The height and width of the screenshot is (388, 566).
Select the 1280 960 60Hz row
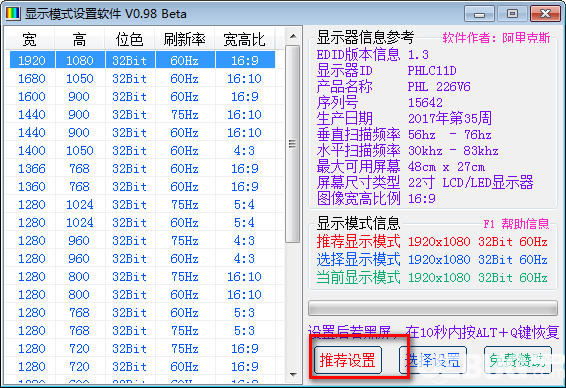[x=142, y=258]
